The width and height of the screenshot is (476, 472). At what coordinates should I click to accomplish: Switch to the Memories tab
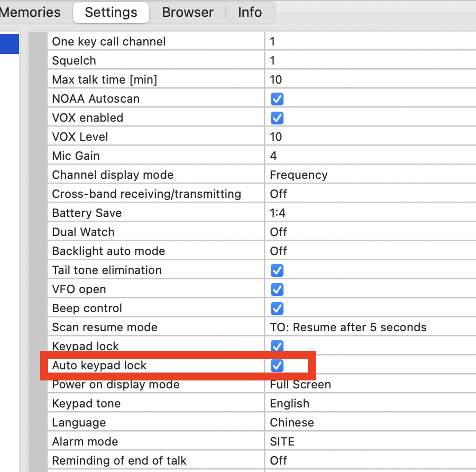coord(30,13)
